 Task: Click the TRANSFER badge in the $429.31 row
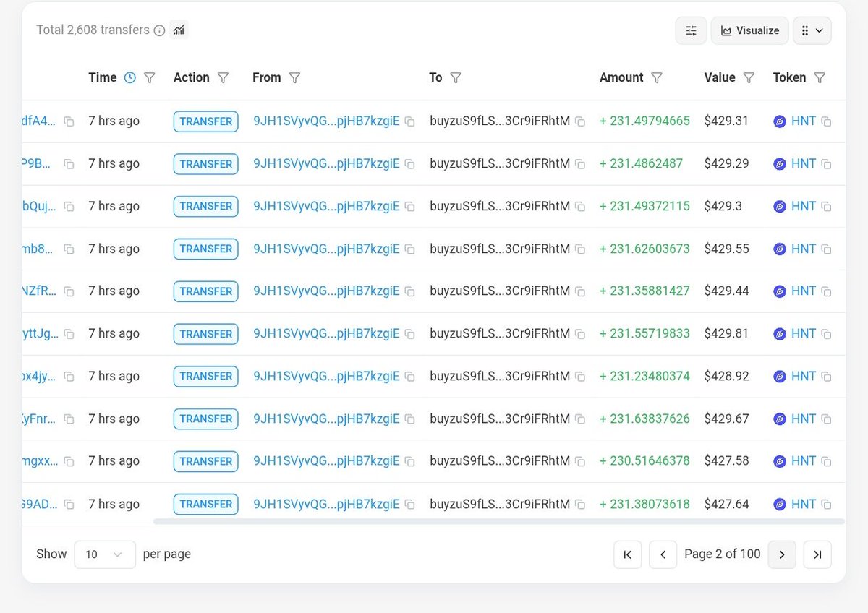206,121
